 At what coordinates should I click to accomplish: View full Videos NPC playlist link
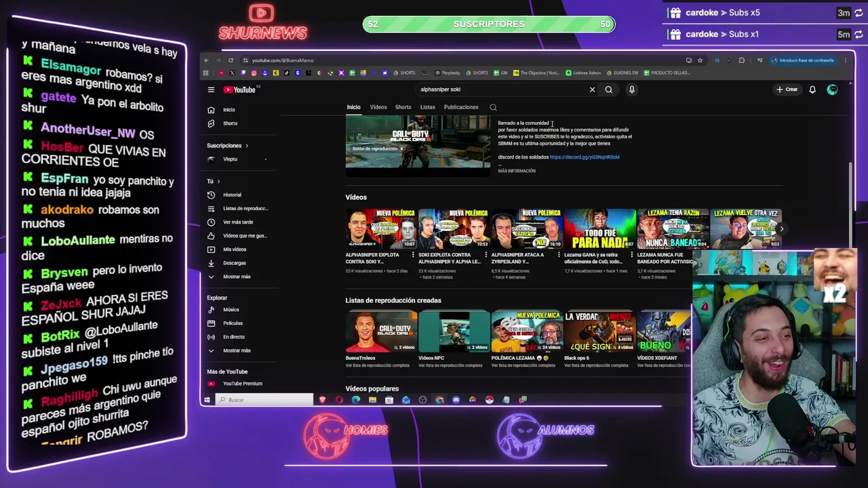450,365
